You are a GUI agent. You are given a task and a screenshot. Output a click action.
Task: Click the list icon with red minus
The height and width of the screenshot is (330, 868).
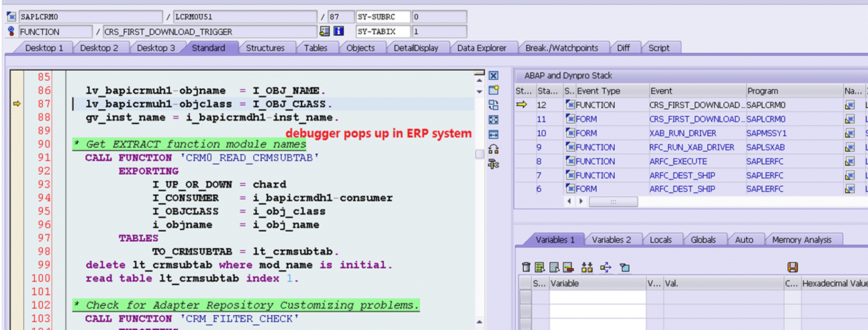coord(568,267)
